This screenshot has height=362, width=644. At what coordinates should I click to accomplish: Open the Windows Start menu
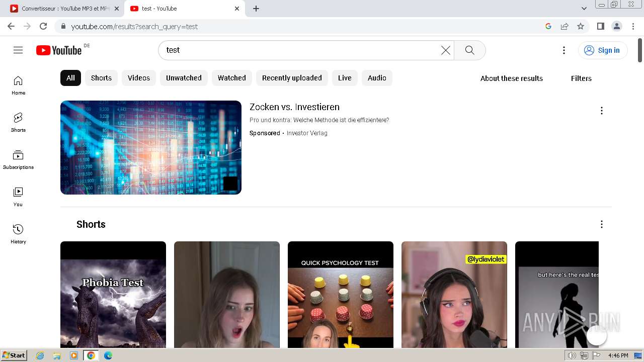click(14, 355)
